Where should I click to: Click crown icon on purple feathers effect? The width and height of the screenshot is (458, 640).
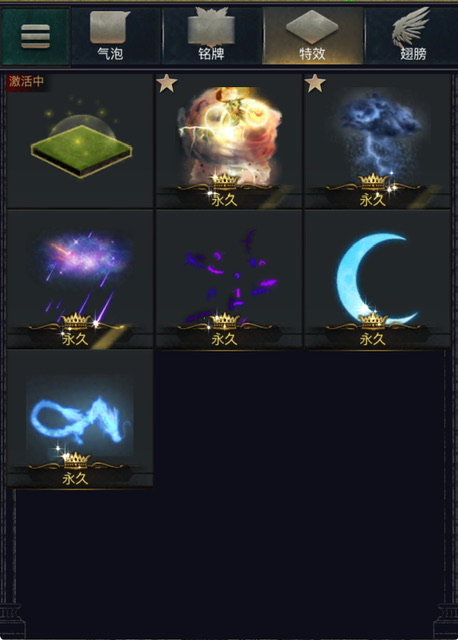click(x=224, y=321)
